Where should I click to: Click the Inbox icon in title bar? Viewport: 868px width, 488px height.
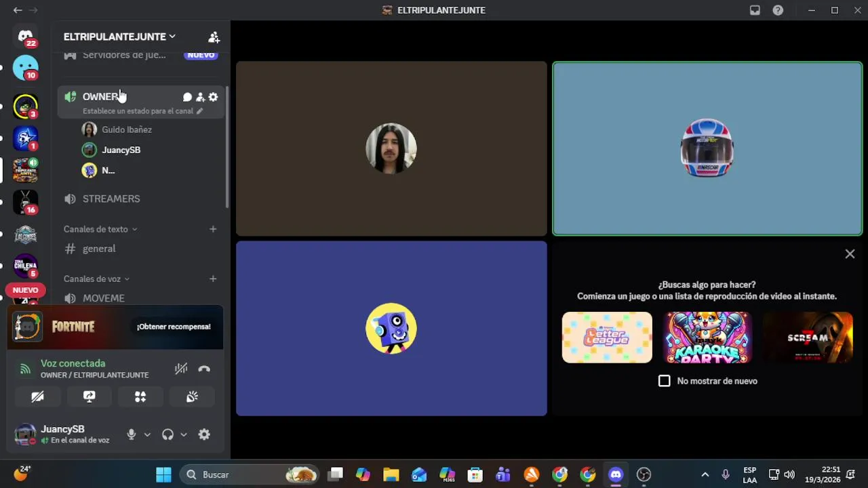755,10
